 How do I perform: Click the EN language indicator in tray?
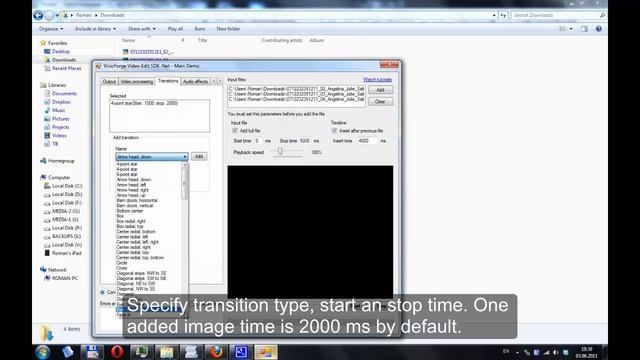coord(506,351)
